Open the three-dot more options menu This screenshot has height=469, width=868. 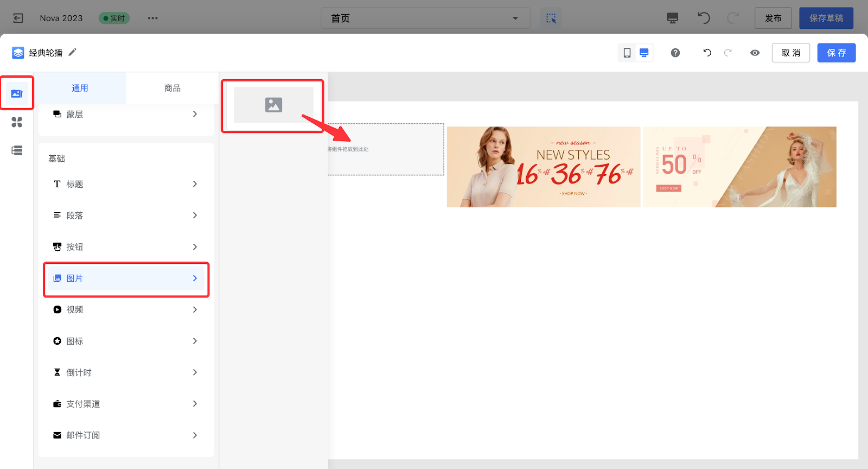pos(153,18)
